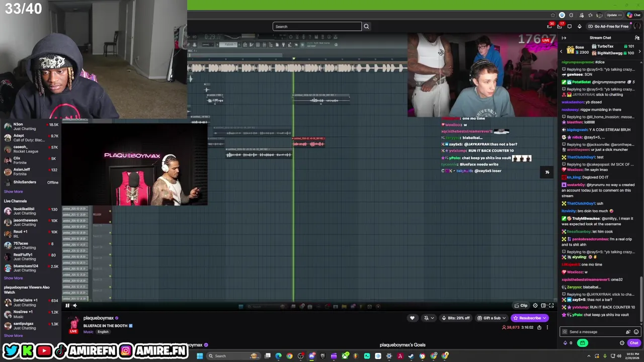Open the Clip creation button
This screenshot has height=362, width=644.
pyautogui.click(x=521, y=305)
